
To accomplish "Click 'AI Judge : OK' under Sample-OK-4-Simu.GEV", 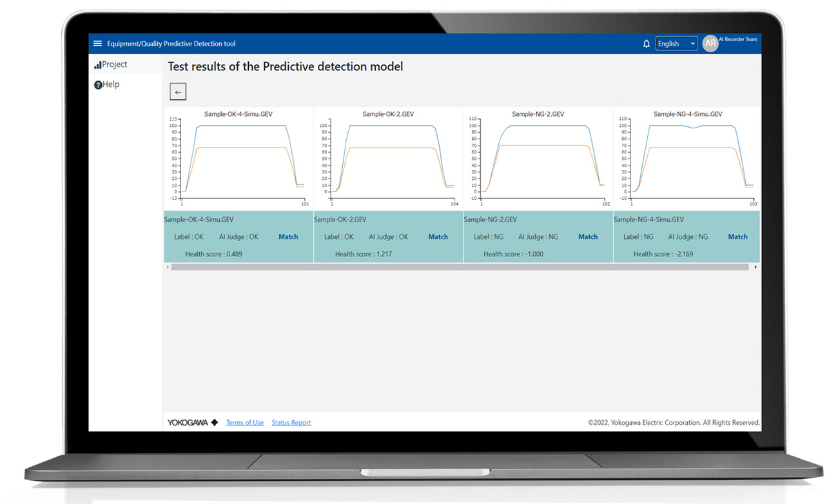I will 239,237.
